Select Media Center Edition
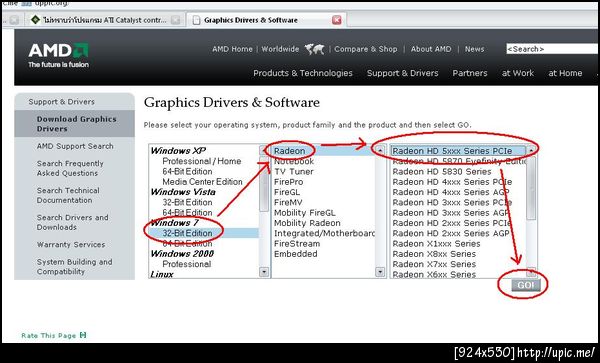The width and height of the screenshot is (600, 363). click(x=202, y=182)
